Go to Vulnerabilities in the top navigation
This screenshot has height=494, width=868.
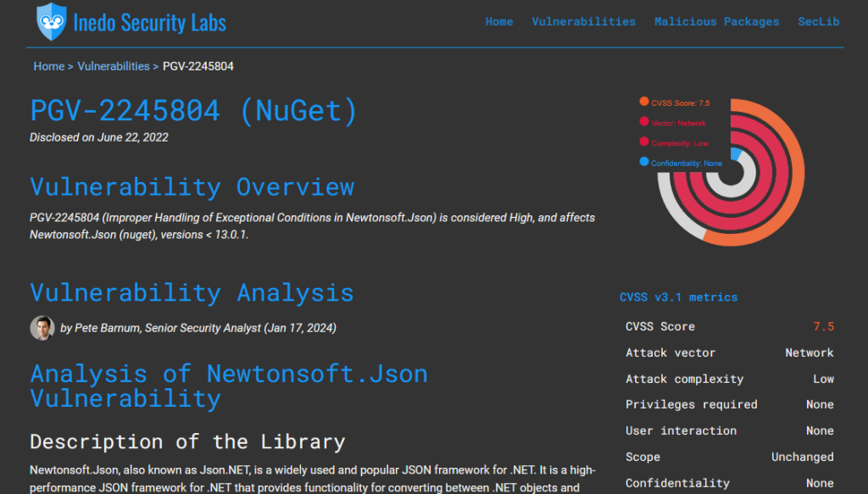[x=583, y=22]
